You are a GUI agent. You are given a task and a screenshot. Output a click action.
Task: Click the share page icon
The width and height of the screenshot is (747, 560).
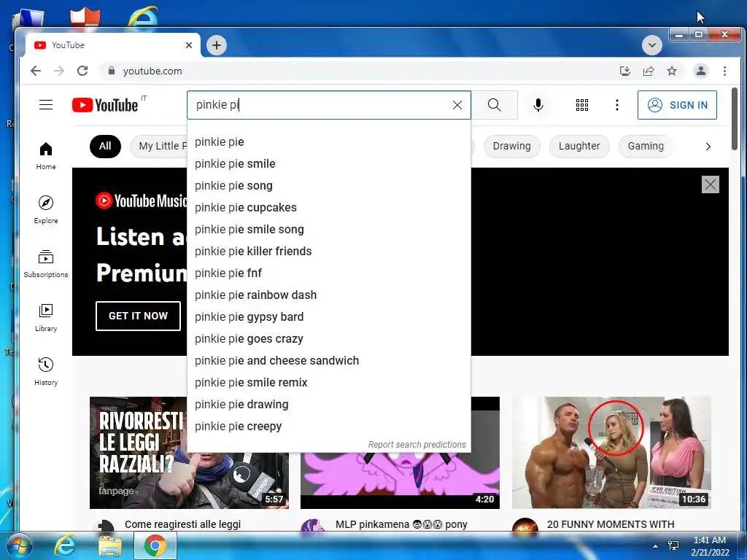(649, 71)
